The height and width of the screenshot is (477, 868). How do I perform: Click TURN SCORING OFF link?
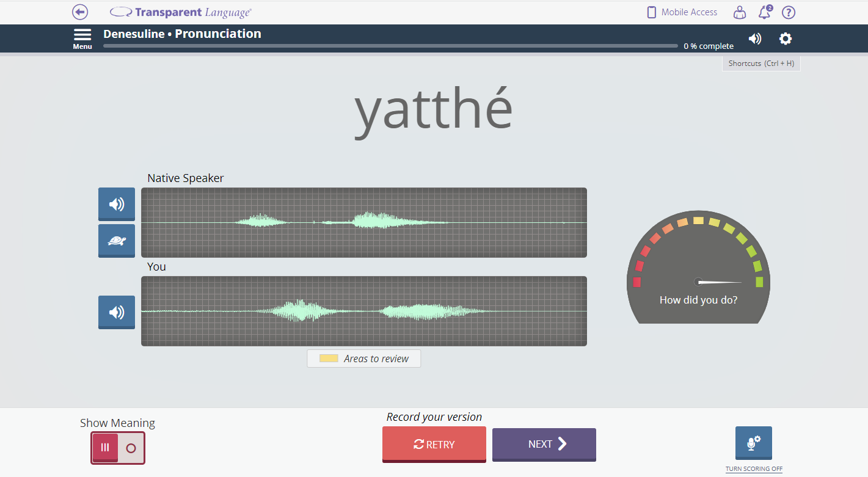(x=754, y=469)
